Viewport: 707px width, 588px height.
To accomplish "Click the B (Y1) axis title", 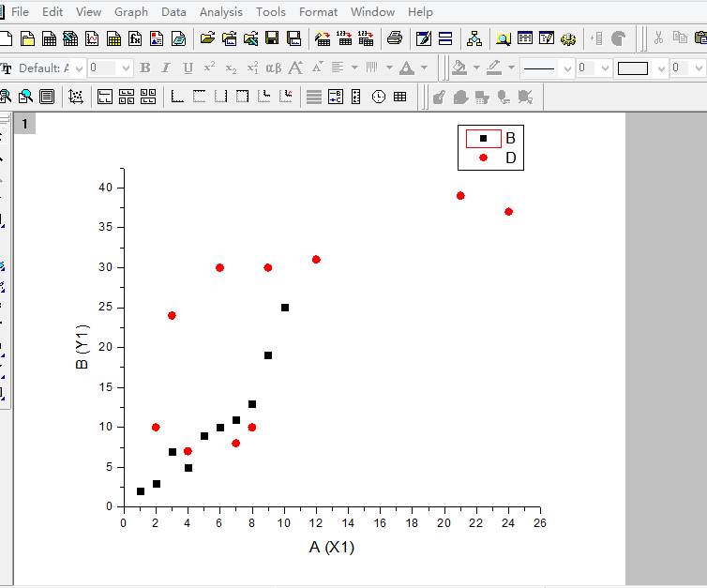I will click(83, 347).
